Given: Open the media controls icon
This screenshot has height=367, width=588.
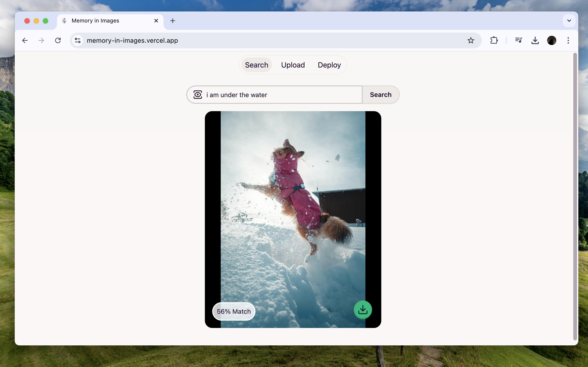Looking at the screenshot, I should (x=519, y=40).
